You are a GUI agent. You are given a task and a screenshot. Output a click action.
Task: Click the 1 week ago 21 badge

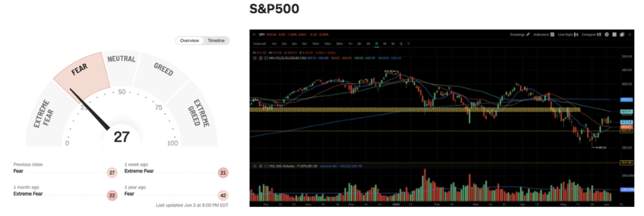pos(223,173)
